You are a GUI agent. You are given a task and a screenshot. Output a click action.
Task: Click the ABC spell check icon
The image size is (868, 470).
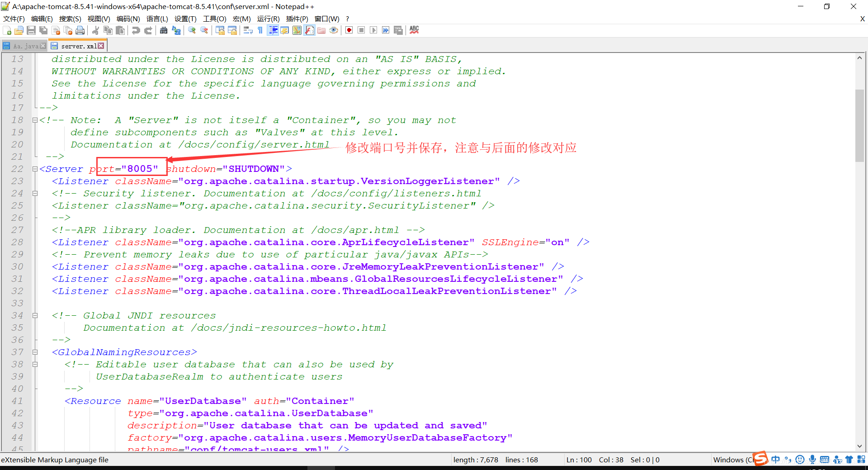[x=414, y=30]
